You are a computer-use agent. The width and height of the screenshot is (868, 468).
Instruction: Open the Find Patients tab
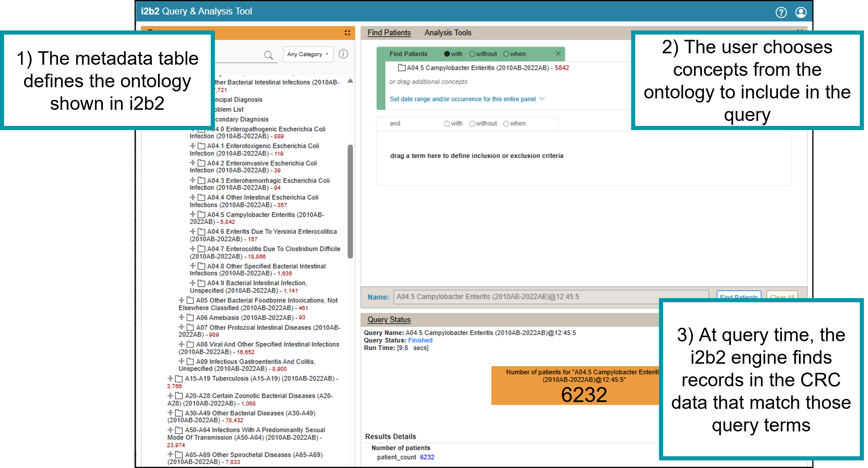tap(389, 33)
